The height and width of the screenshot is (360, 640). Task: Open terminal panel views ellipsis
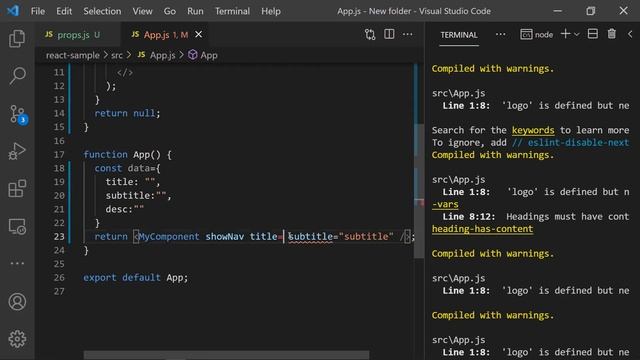[500, 34]
